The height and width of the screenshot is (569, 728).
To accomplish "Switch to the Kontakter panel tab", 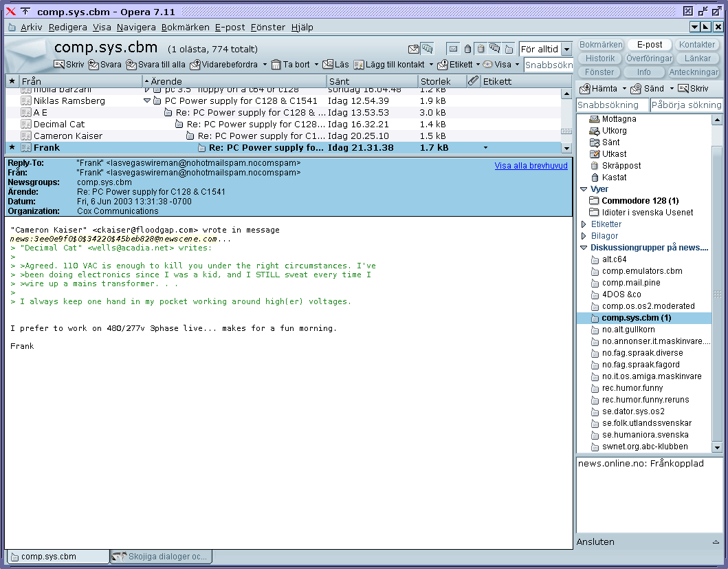I will pos(696,45).
